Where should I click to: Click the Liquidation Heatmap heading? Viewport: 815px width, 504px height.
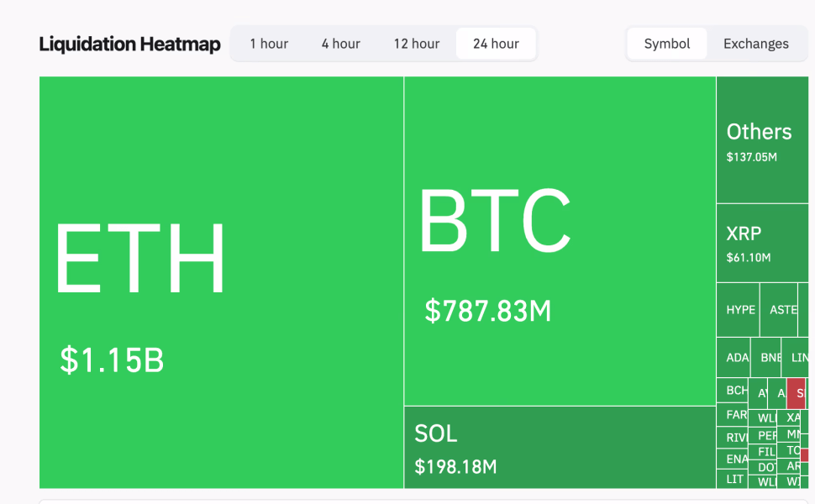click(x=129, y=45)
